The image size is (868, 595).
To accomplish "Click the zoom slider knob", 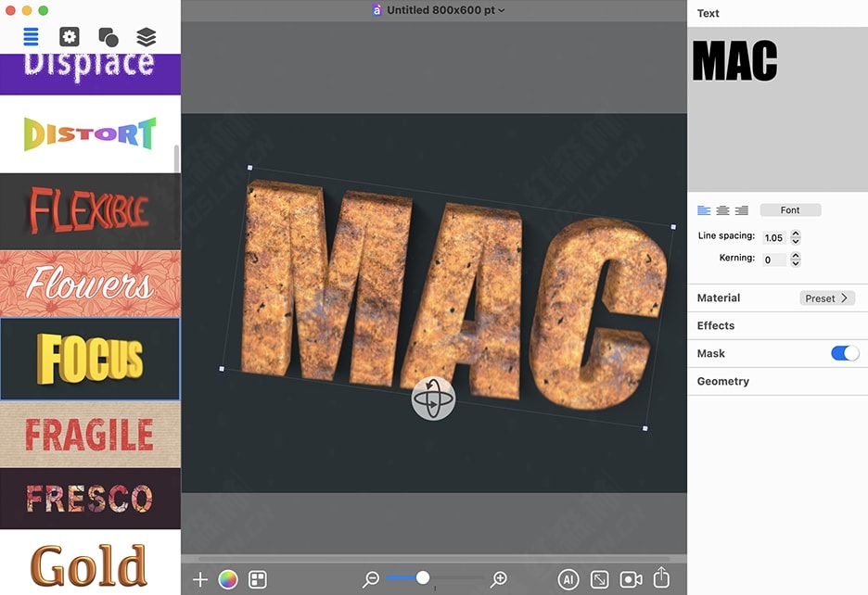I will (422, 577).
